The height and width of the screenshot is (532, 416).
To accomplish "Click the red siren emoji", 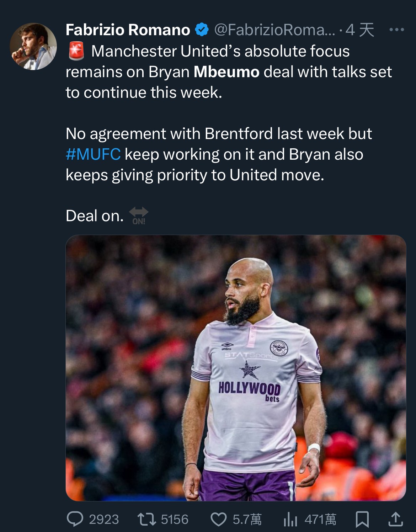I will click(x=76, y=51).
